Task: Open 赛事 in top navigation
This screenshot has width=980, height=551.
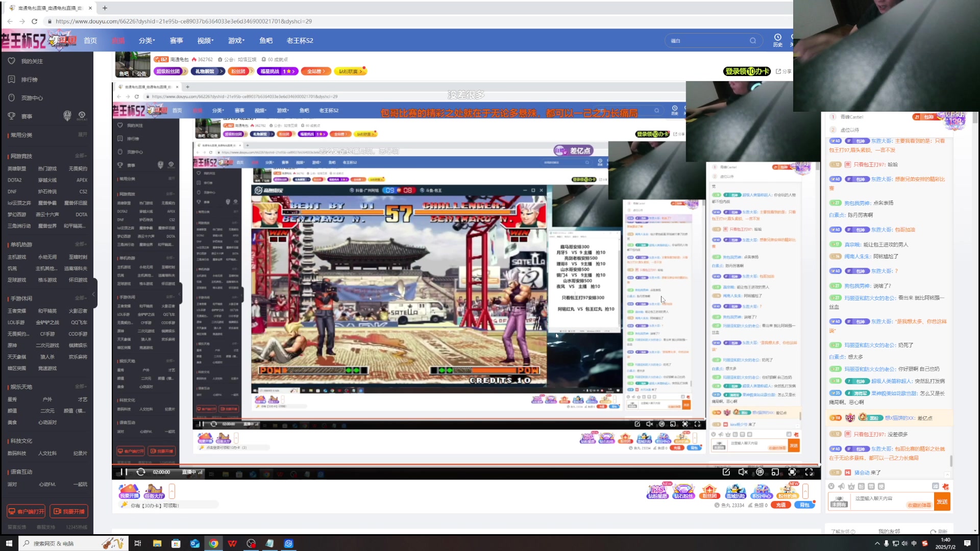Action: click(x=176, y=40)
